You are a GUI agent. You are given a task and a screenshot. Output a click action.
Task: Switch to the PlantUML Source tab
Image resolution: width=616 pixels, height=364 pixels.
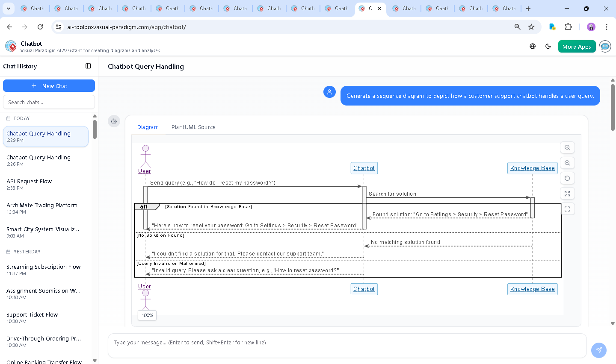click(x=193, y=127)
